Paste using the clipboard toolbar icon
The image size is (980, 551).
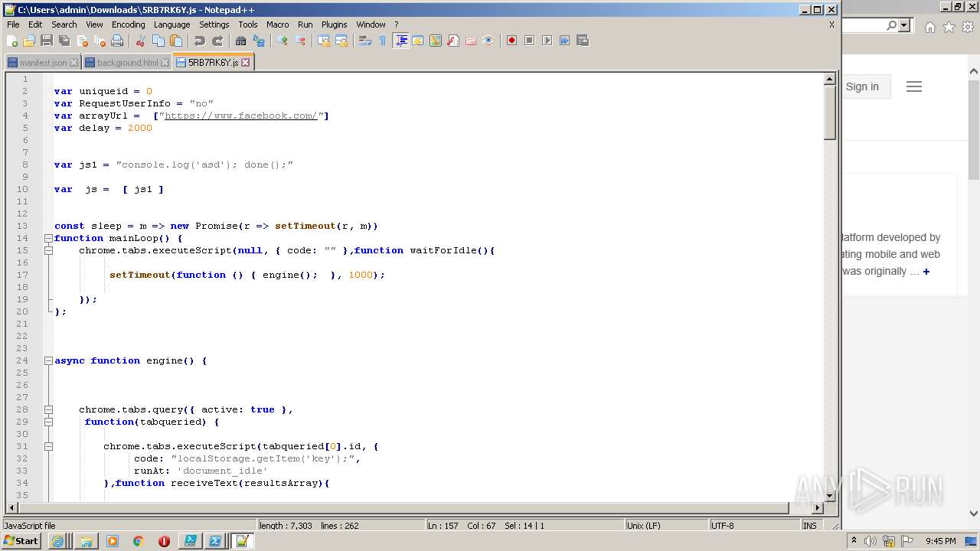(x=176, y=41)
